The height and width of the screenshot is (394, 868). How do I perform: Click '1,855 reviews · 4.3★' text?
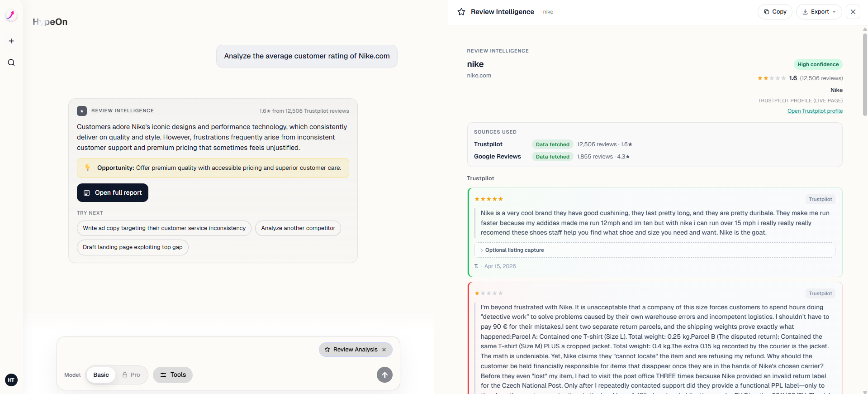tap(603, 157)
